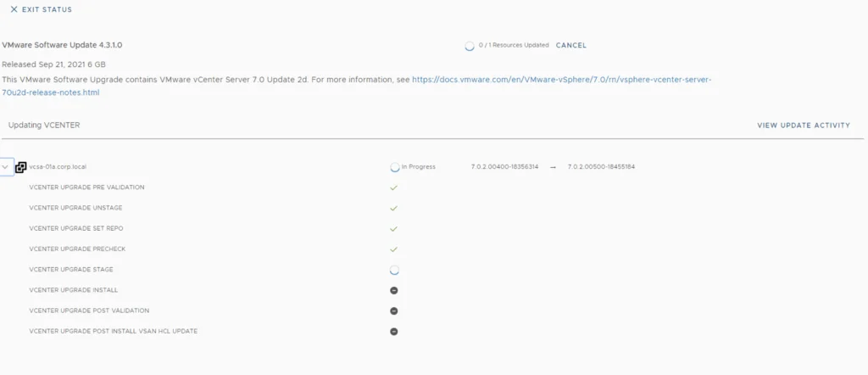868x375 pixels.
Task: Click the 0 / 1 Resources Updated text
Action: (513, 46)
